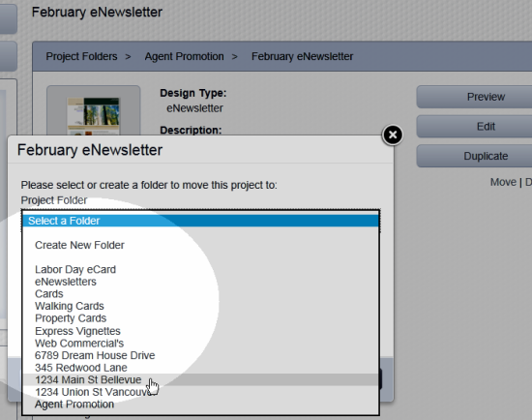Screen dimensions: 532x420
Task: Choose the Cards folder
Action: (x=200, y=294)
